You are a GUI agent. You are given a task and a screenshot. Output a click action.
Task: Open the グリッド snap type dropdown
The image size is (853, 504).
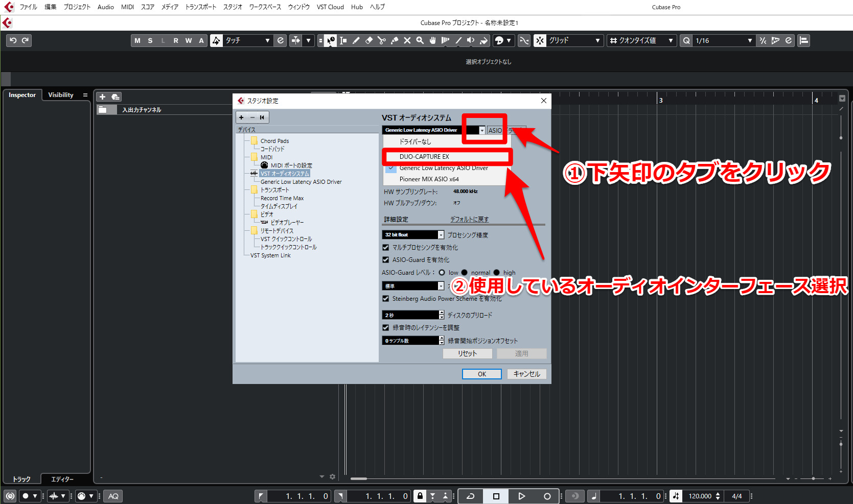pos(574,40)
